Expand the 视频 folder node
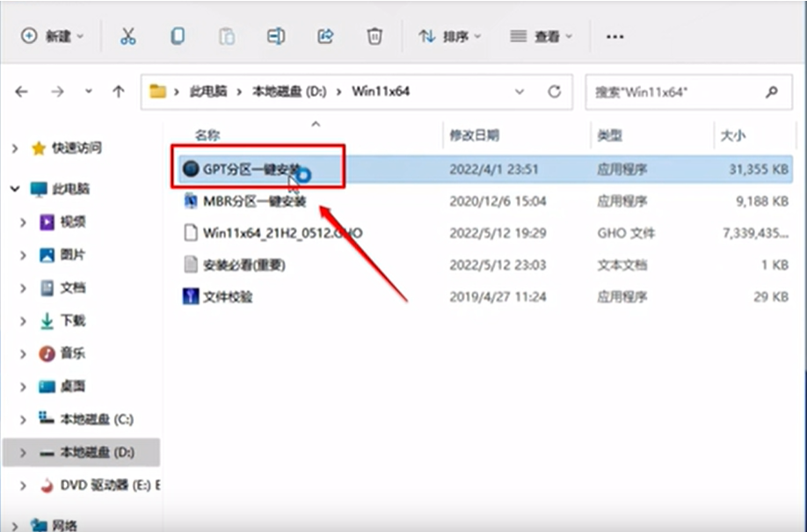 [23, 222]
